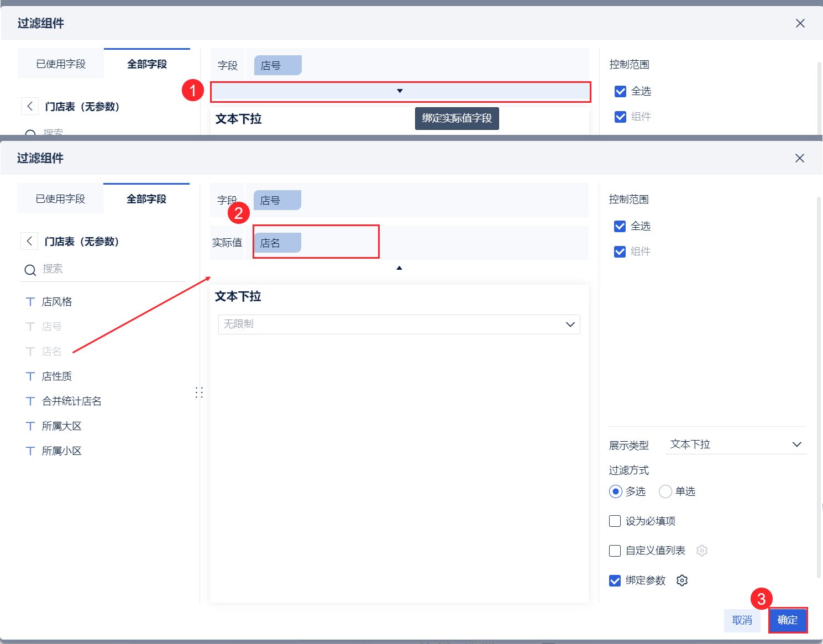Click the text-type icon beside 所属小区
This screenshot has width=823, height=644.
30,451
